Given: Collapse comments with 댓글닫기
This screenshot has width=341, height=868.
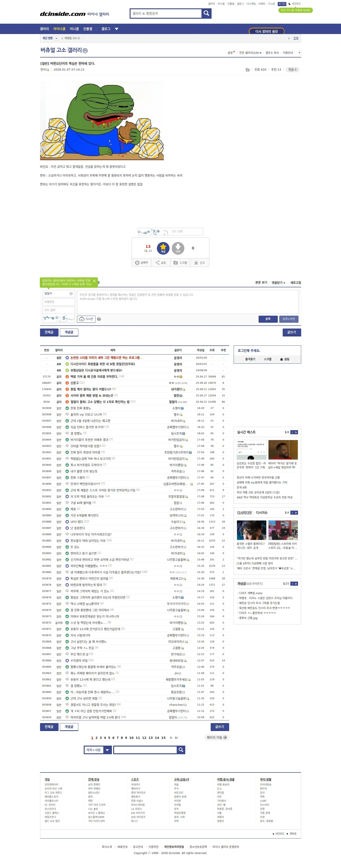Looking at the screenshot, I should 278,283.
